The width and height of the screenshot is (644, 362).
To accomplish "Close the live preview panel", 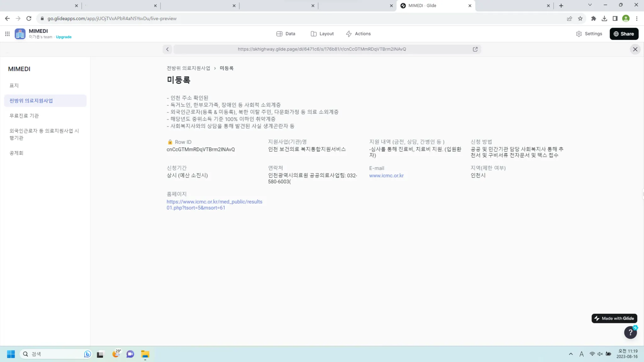I will (635, 49).
